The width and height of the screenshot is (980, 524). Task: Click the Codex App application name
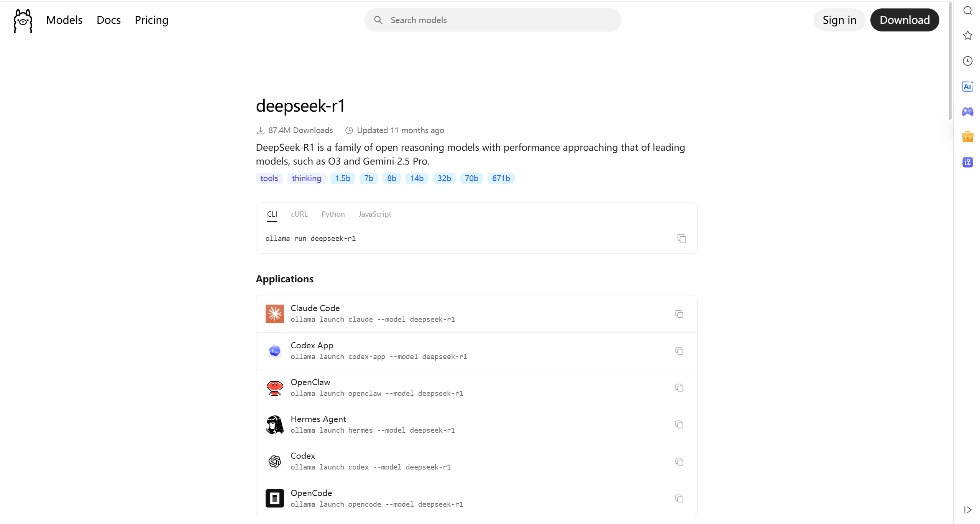coord(312,345)
